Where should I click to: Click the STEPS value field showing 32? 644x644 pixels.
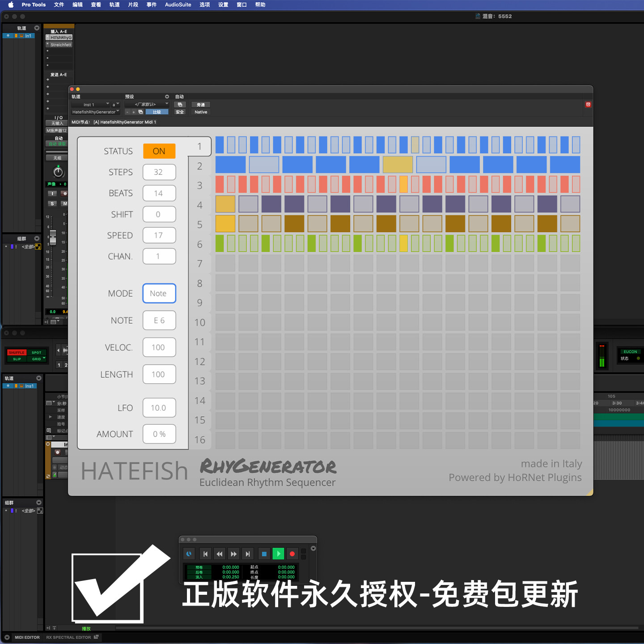point(159,172)
